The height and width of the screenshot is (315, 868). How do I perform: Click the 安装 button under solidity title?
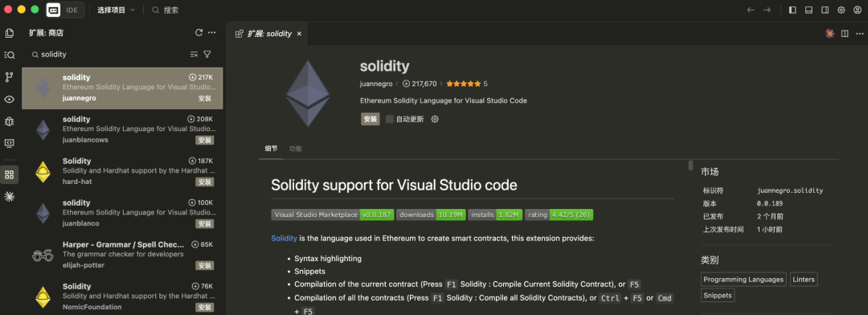tap(371, 119)
